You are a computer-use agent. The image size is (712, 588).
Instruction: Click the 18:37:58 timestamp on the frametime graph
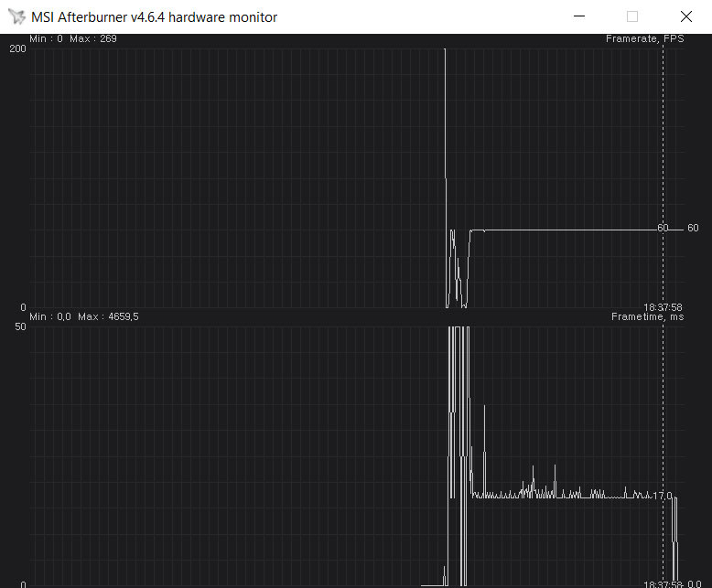coord(663,584)
